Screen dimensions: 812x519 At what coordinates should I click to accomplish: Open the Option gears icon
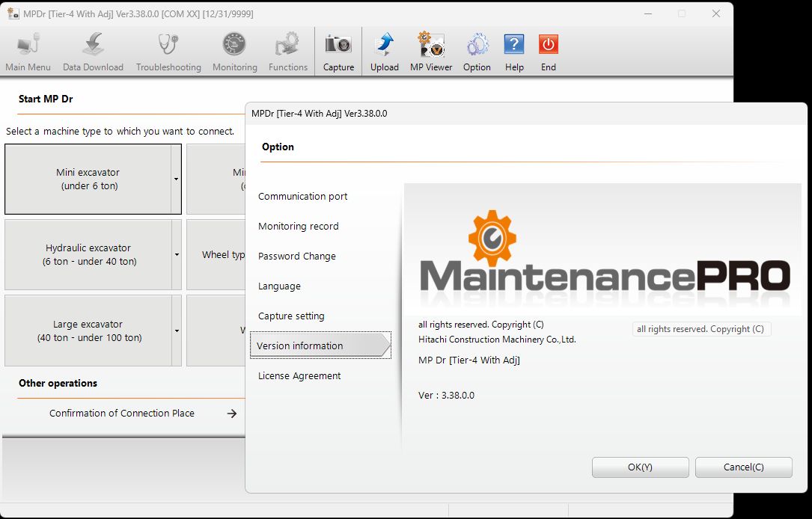(477, 52)
